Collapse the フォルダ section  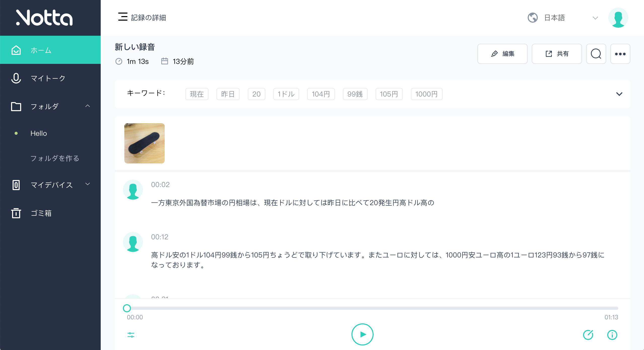click(88, 106)
